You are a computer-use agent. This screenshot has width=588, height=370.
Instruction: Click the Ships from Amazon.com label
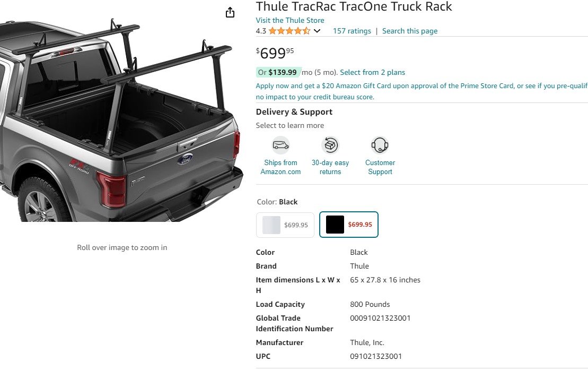pyautogui.click(x=280, y=167)
